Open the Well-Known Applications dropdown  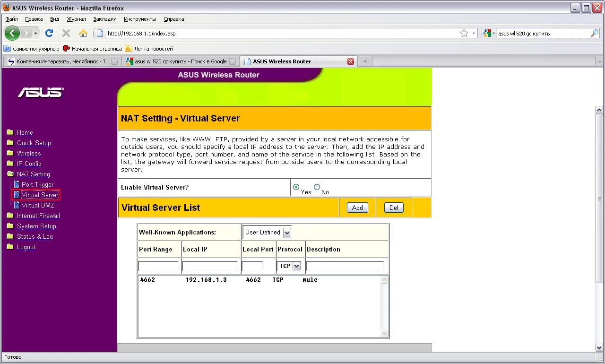(268, 232)
